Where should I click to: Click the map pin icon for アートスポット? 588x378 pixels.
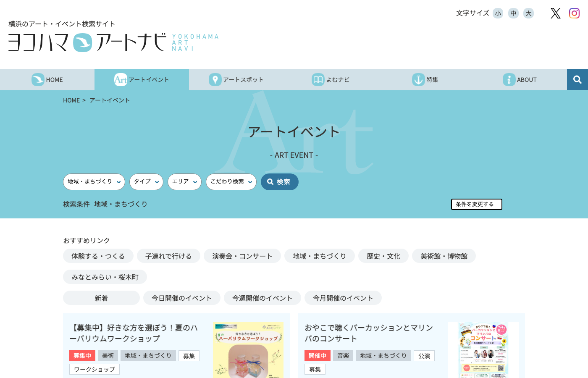[x=215, y=79]
